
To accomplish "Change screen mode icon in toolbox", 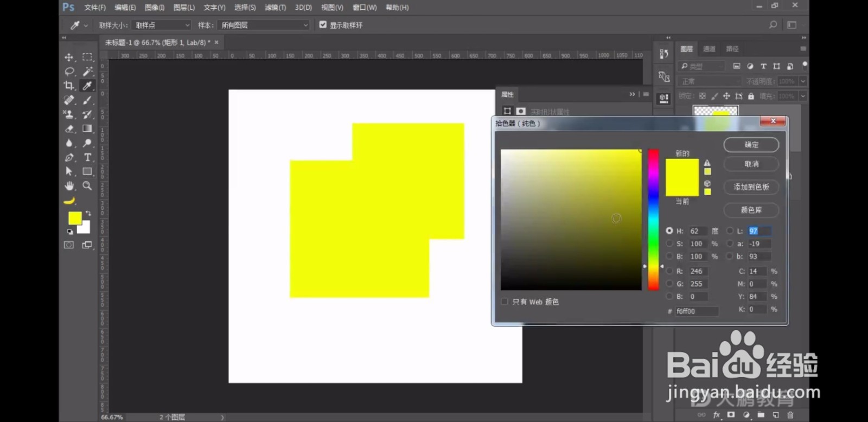I will pyautogui.click(x=87, y=245).
